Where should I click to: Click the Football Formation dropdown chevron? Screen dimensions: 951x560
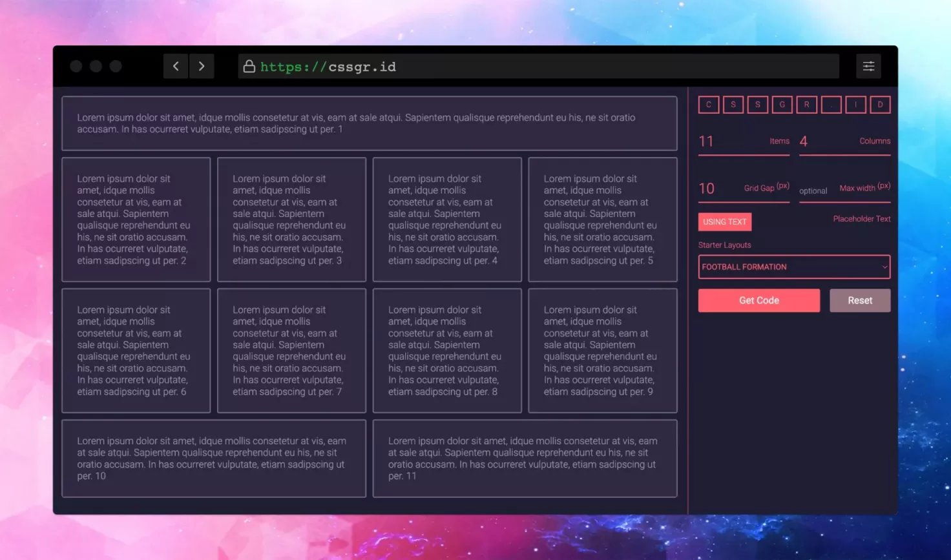click(x=884, y=267)
